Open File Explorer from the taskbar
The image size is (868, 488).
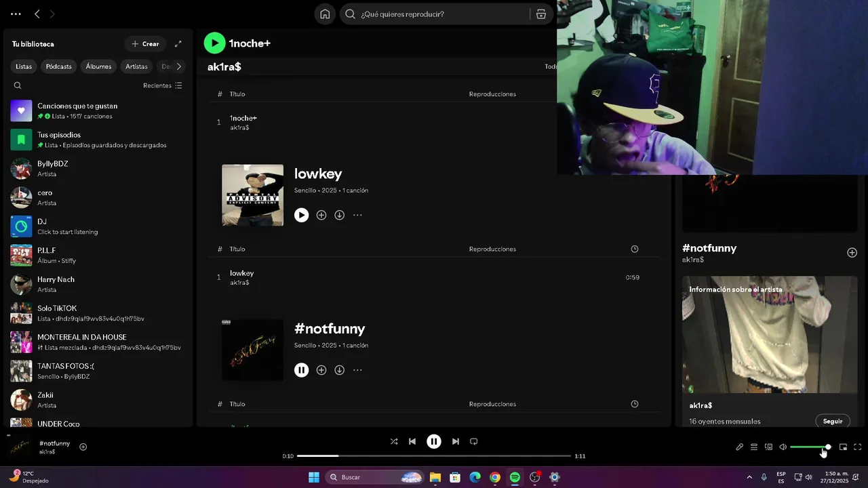coord(435,477)
